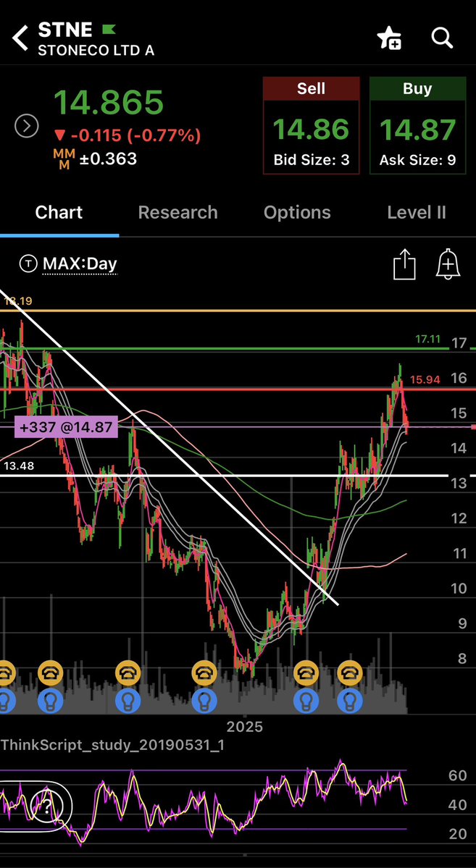
Task: Tap the MMM ±0.363 market maker move
Action: 95,159
